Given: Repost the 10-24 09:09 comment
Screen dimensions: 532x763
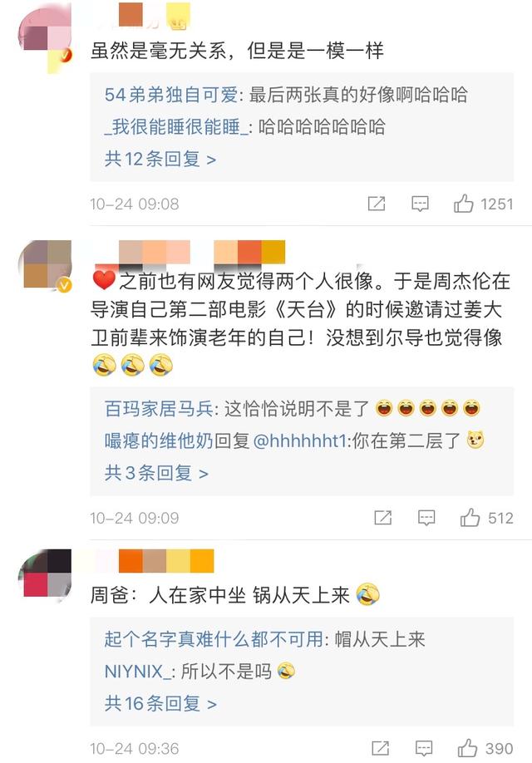Looking at the screenshot, I should click(383, 518).
